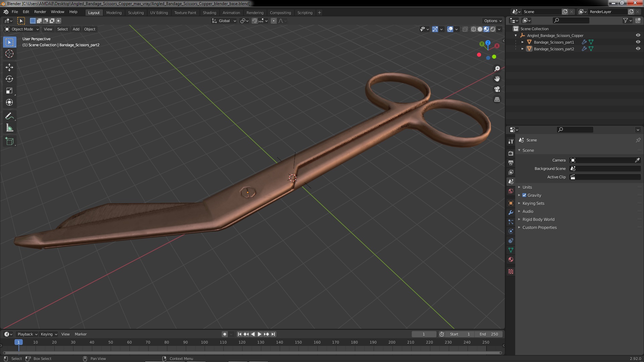Open Render properties tab
The image size is (644, 362).
tap(511, 153)
